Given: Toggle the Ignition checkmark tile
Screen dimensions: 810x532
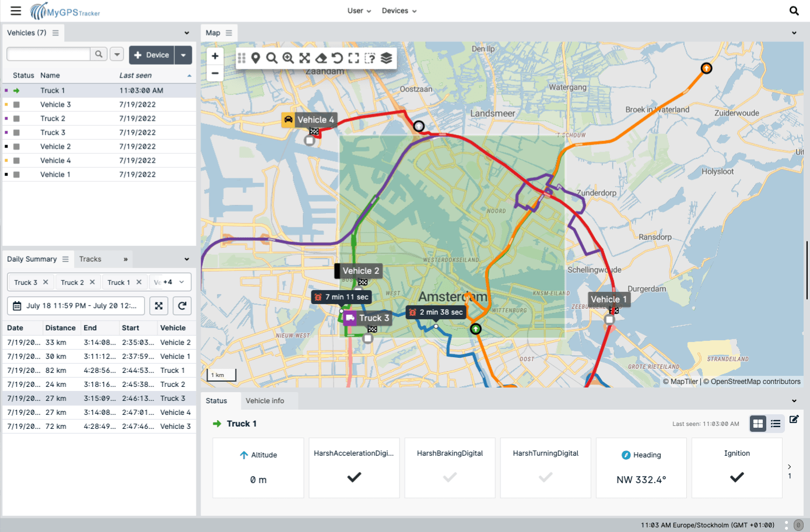Looking at the screenshot, I should [737, 477].
